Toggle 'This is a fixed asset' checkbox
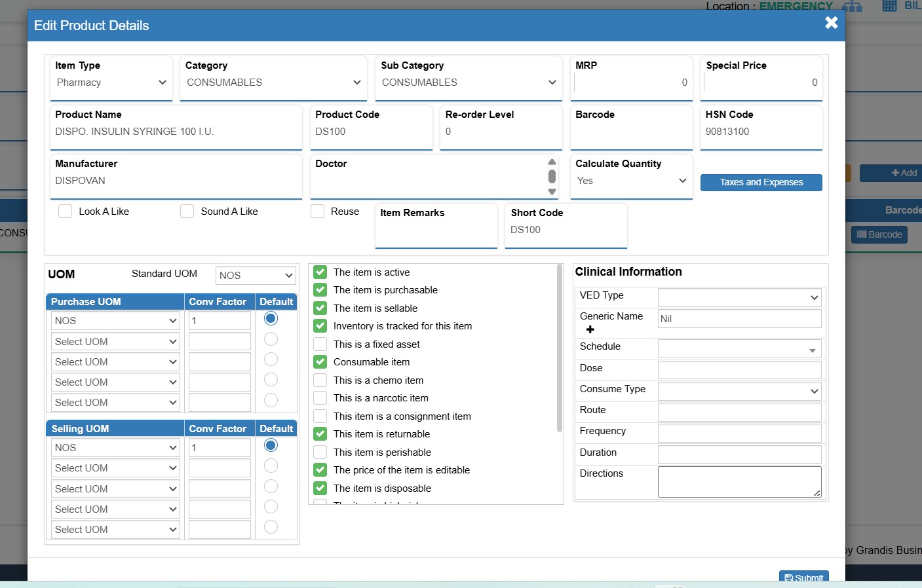The image size is (922, 588). (320, 344)
